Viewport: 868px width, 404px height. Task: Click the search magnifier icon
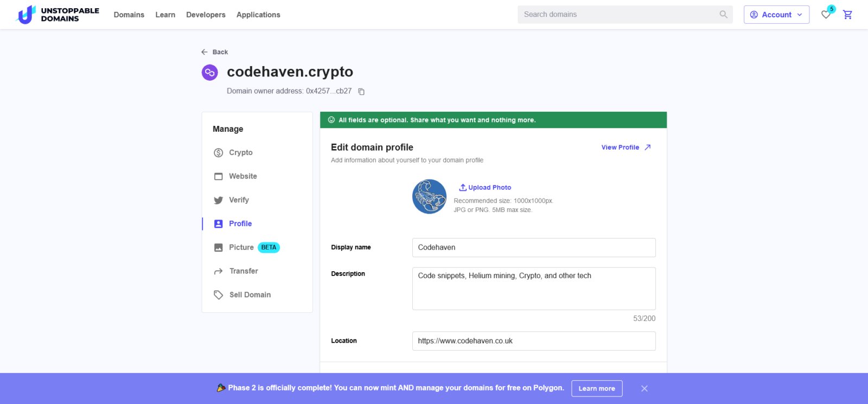pyautogui.click(x=723, y=15)
